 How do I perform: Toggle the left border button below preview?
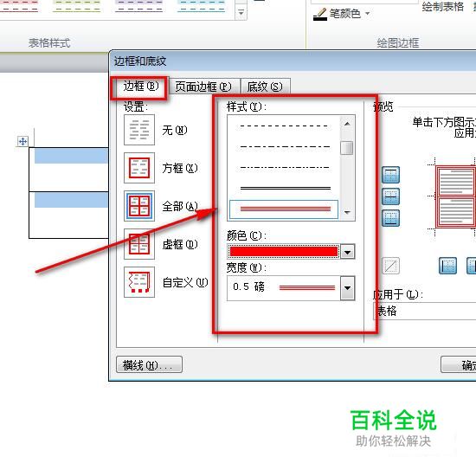tap(447, 266)
